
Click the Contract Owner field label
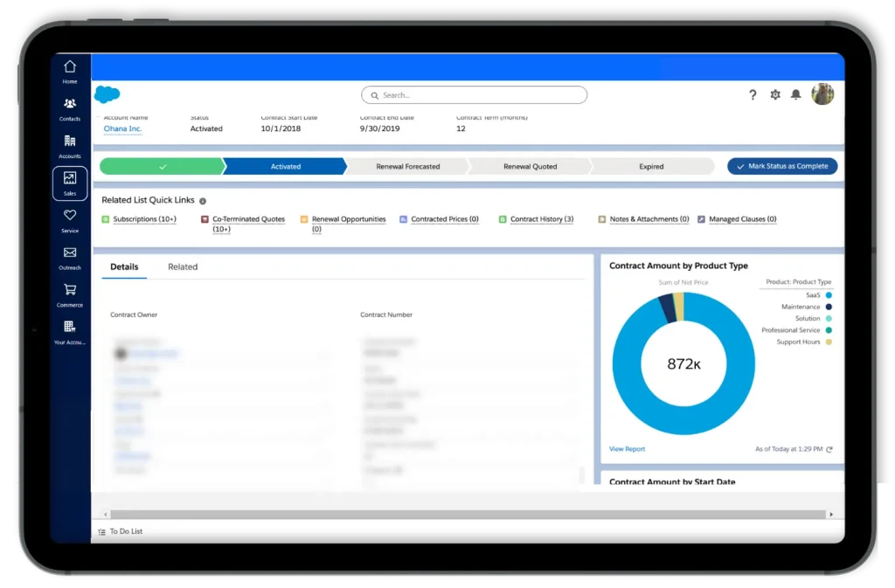click(x=134, y=315)
